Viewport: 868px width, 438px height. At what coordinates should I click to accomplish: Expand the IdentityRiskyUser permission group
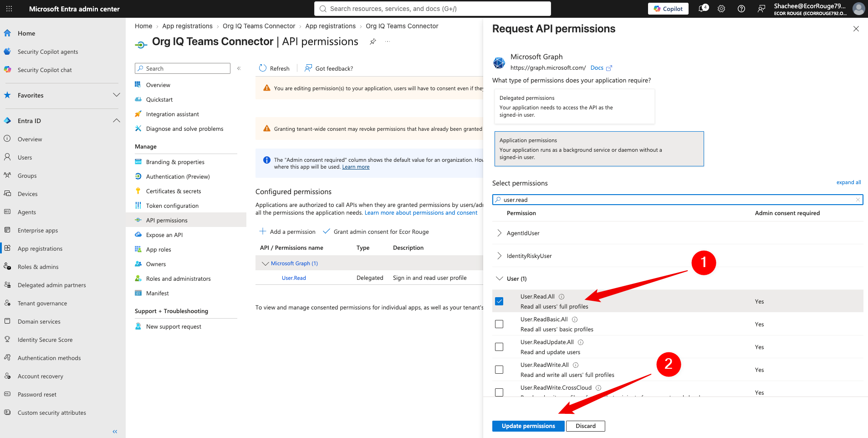500,256
